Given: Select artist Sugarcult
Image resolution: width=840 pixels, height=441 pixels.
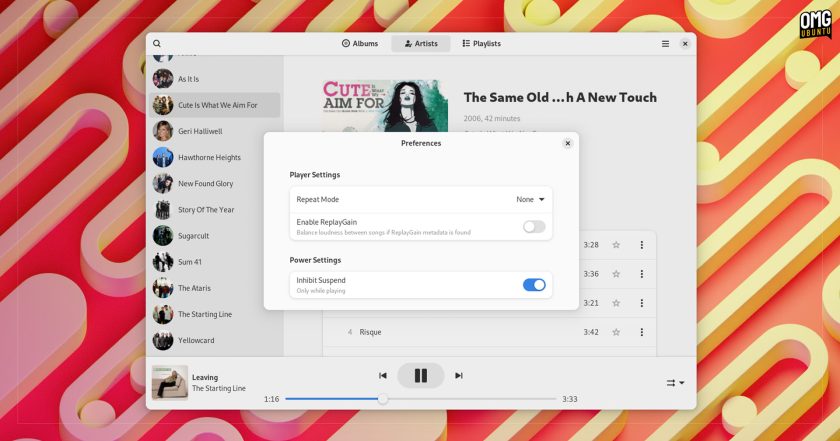Looking at the screenshot, I should [x=216, y=236].
